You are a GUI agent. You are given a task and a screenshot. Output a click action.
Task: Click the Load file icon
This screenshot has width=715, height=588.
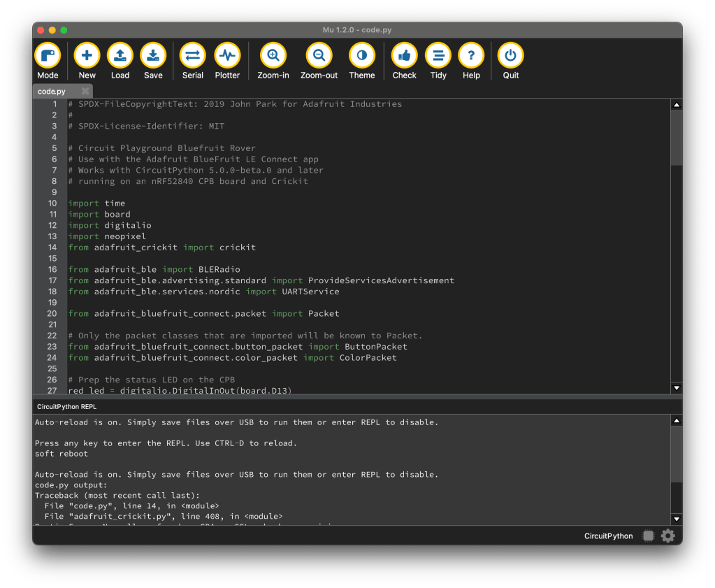(120, 56)
